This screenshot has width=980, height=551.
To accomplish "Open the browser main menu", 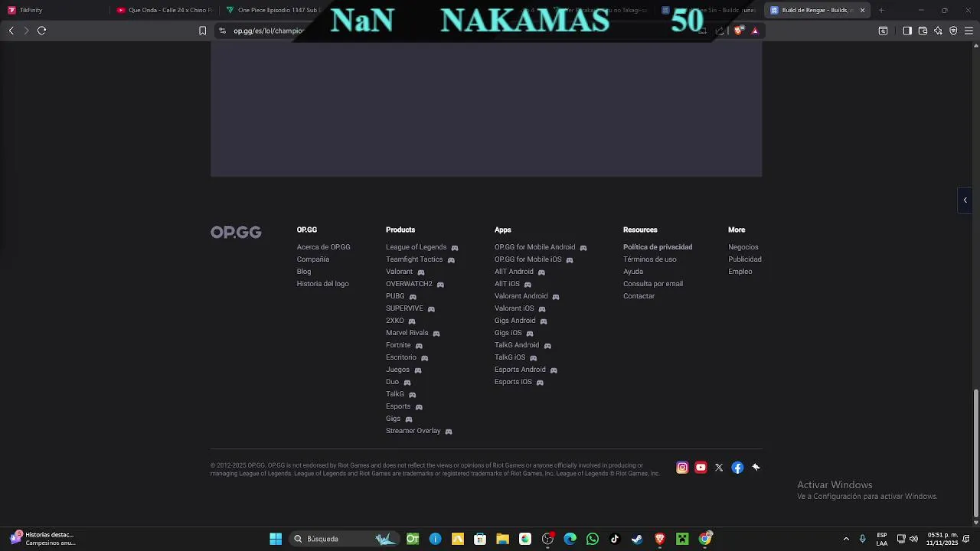I will tap(969, 31).
